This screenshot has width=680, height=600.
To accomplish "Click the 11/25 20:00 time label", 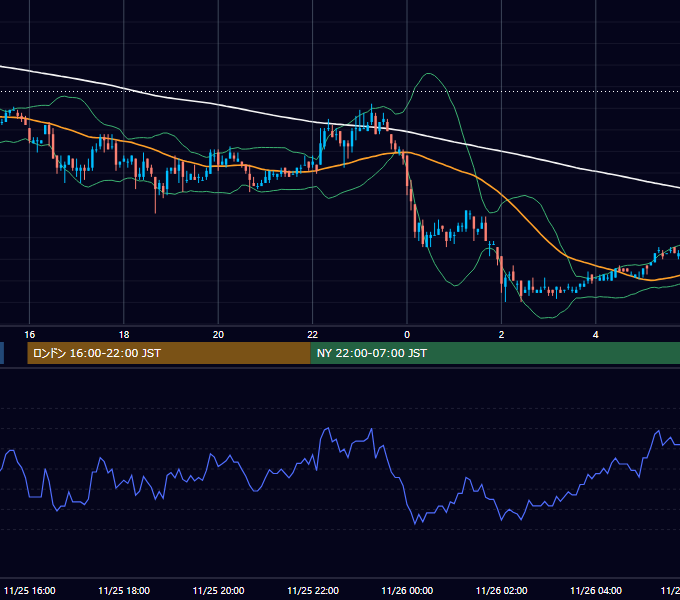I will 218,590.
